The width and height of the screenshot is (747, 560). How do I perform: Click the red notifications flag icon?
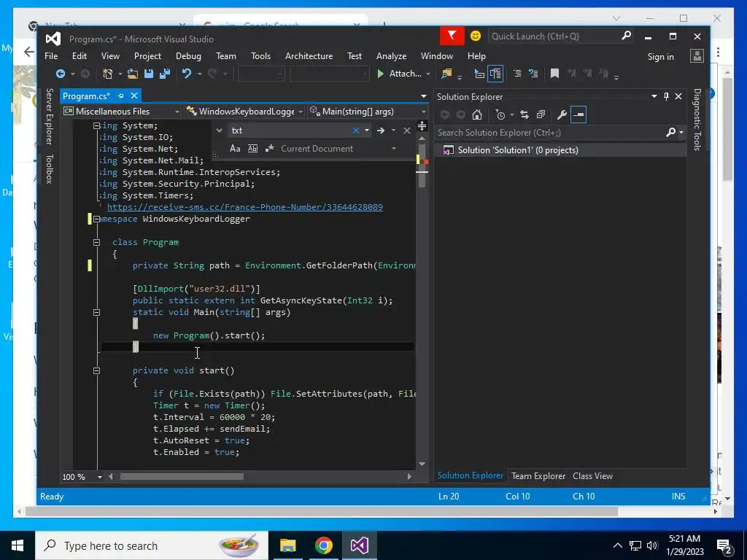tap(452, 36)
